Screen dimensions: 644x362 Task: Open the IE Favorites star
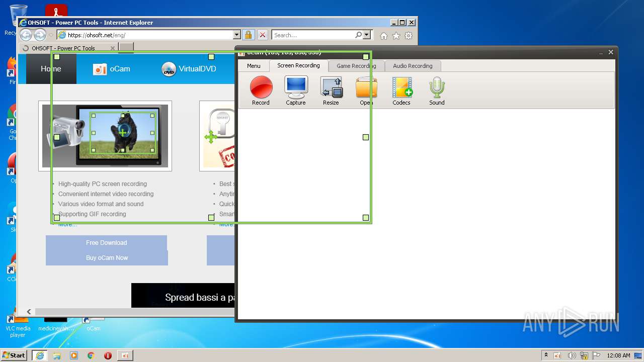(x=396, y=36)
